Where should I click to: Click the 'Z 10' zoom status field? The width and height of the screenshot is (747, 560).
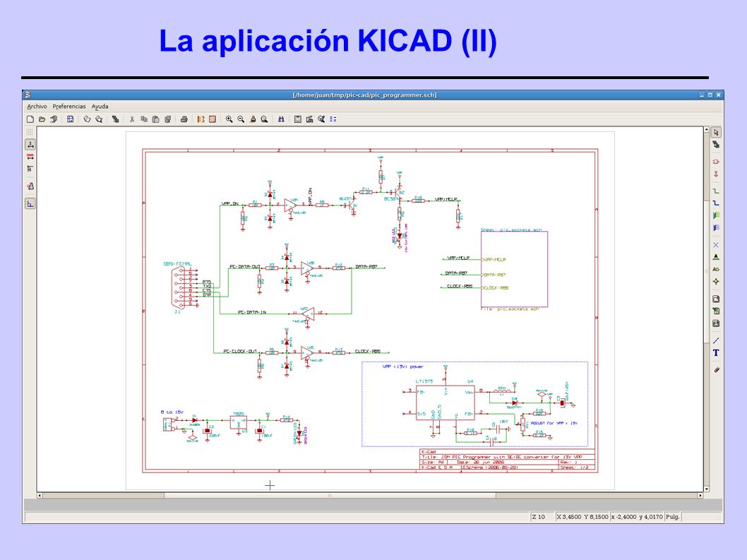tap(542, 517)
